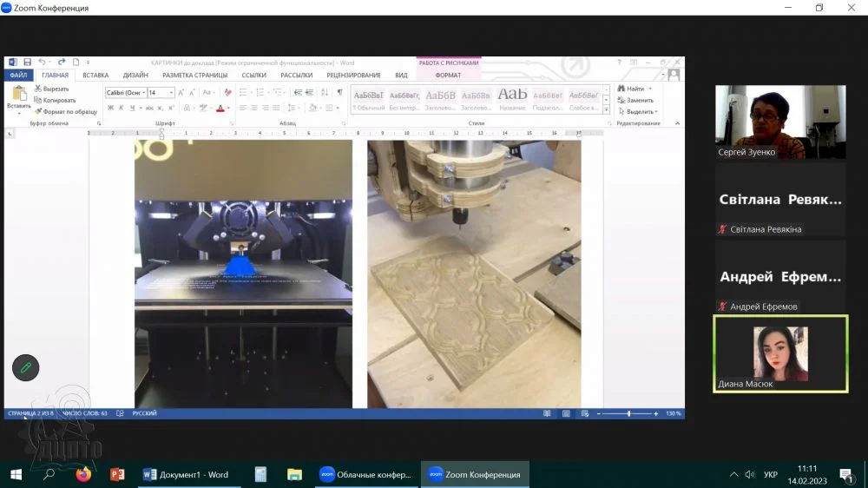The height and width of the screenshot is (488, 868).
Task: Select the Название style
Action: (512, 100)
